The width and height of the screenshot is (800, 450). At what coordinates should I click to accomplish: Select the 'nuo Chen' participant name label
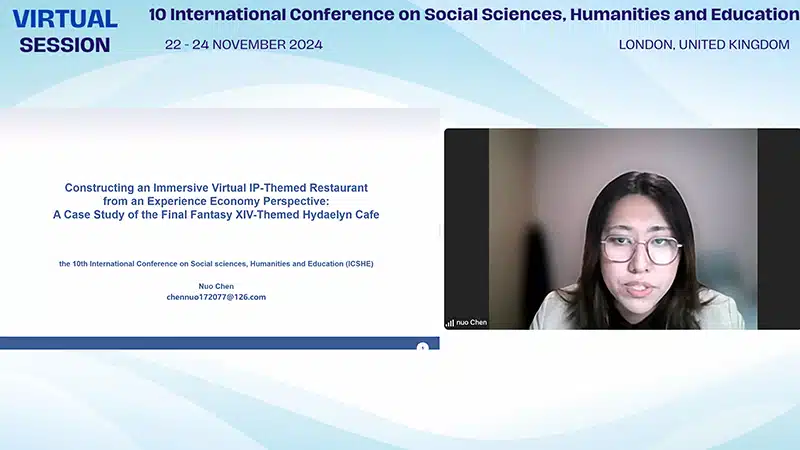(x=472, y=323)
